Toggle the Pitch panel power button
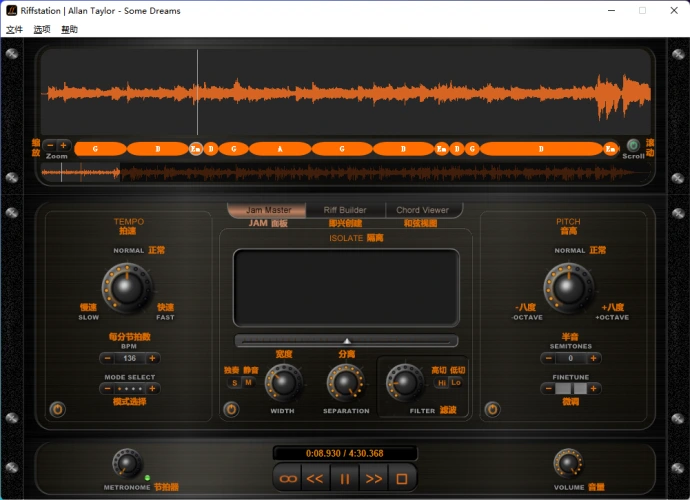 coord(492,409)
